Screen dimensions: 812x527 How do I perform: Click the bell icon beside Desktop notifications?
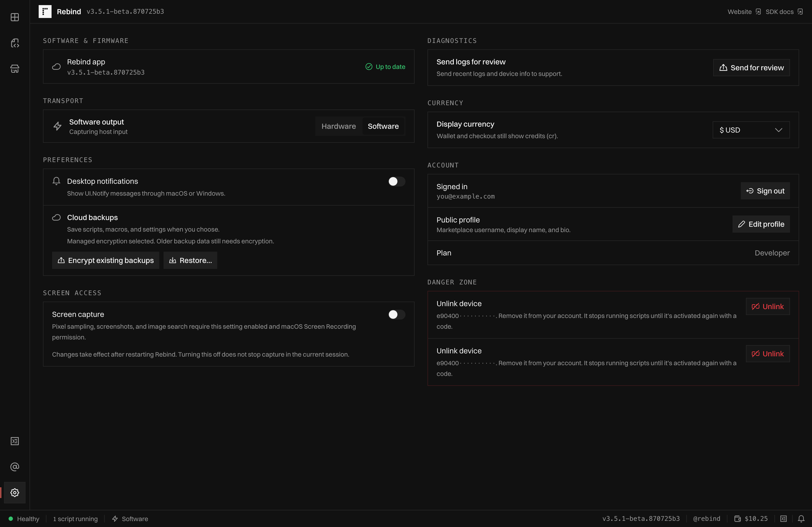[56, 181]
